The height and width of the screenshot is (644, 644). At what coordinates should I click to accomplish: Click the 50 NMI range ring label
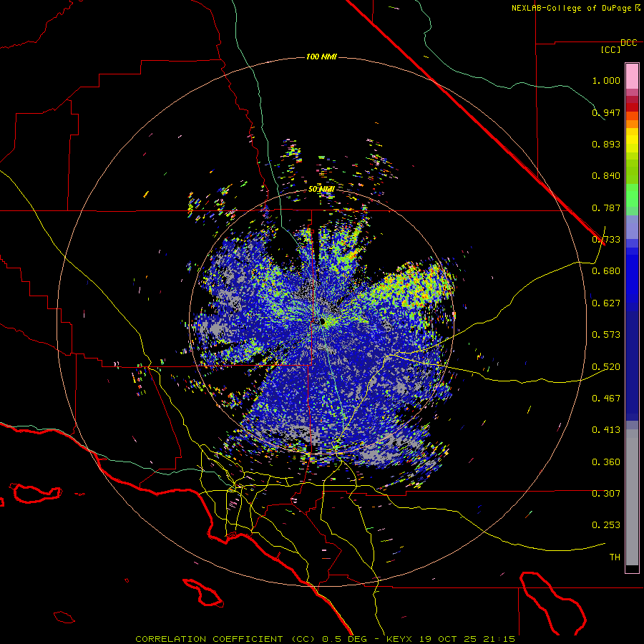[321, 189]
